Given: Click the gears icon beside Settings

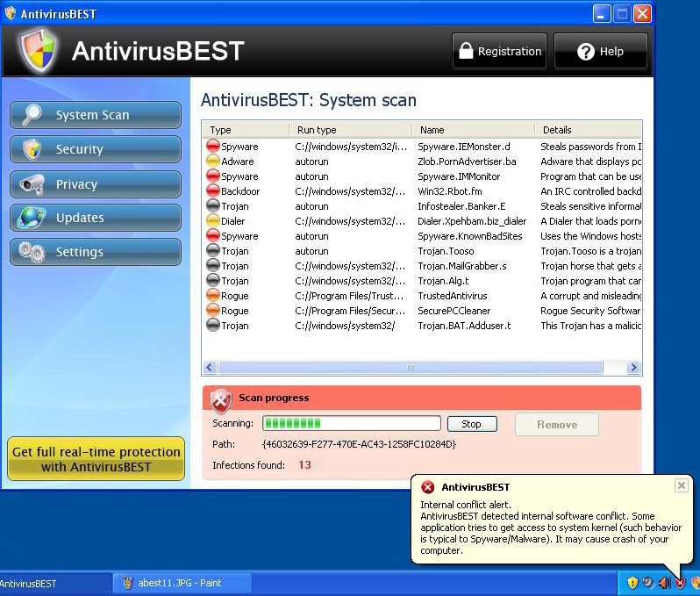Looking at the screenshot, I should (32, 252).
